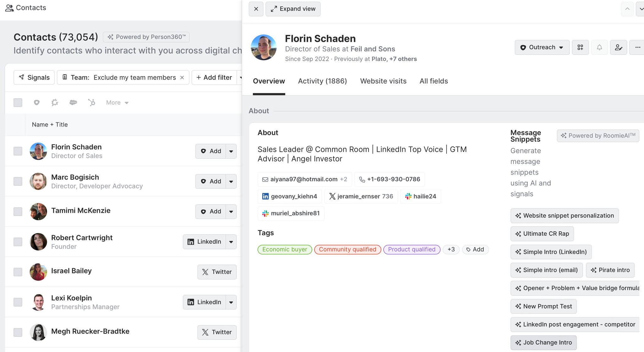
Task: Click the Expand view button
Action: point(293,9)
